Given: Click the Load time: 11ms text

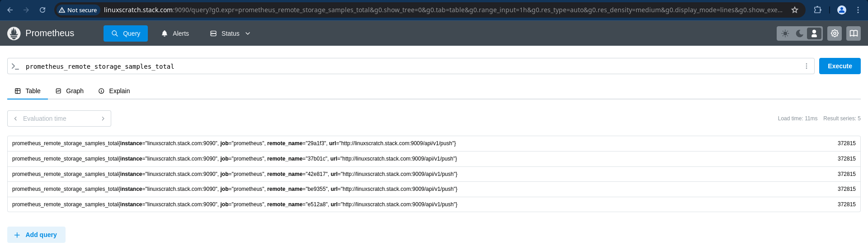Looking at the screenshot, I should pyautogui.click(x=797, y=118).
